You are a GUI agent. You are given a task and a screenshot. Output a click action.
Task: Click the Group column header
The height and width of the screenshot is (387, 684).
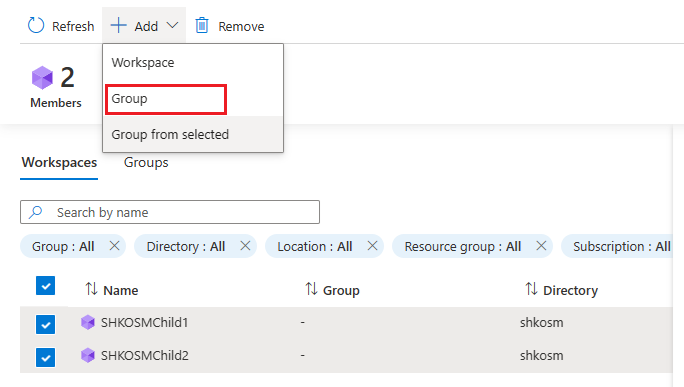point(341,290)
